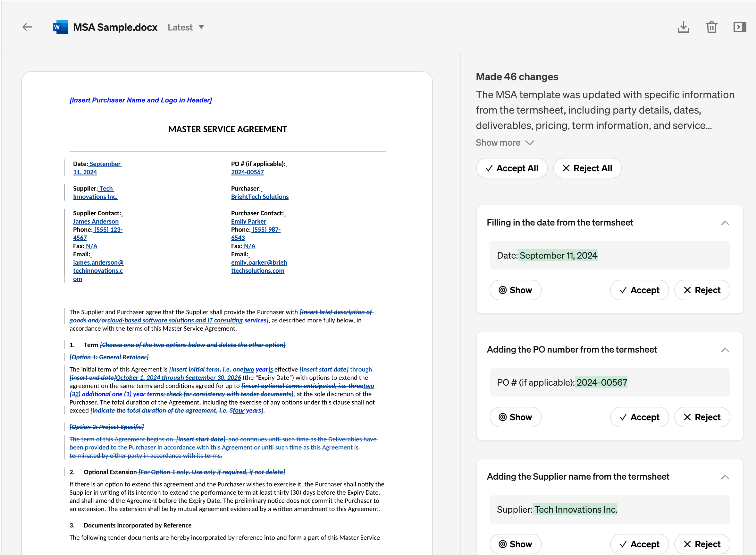
Task: Click the PO # 2024-00567 preview box
Action: coord(609,382)
